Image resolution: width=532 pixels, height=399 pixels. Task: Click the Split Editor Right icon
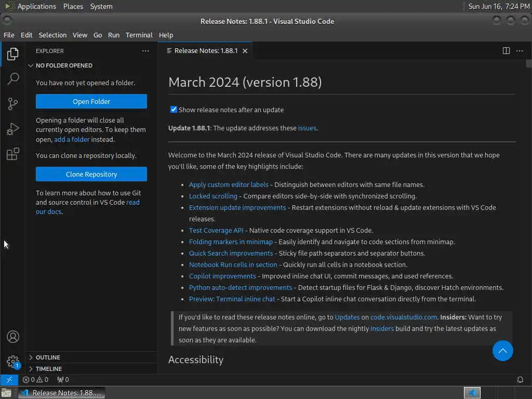506,51
